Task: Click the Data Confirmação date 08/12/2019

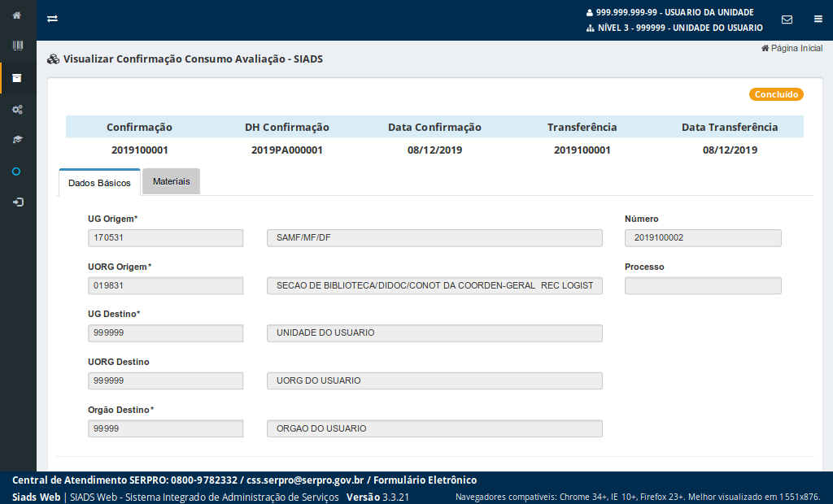Action: (x=434, y=150)
